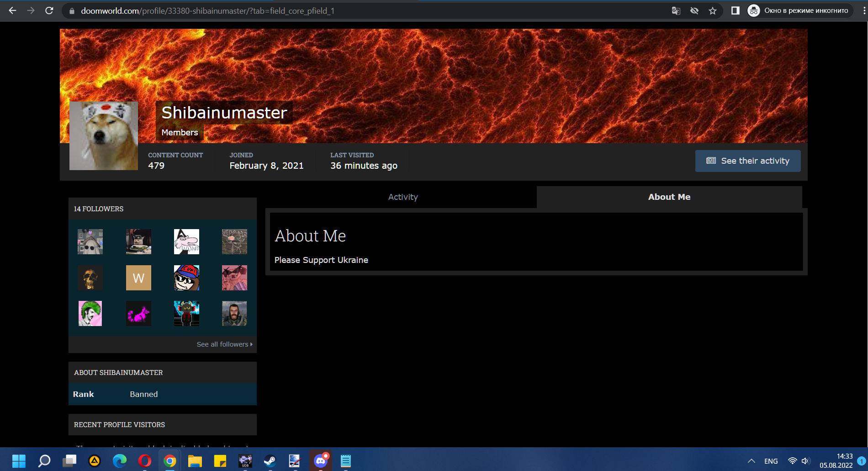Viewport: 868px width, 471px height.
Task: Open Sticky Notes from the taskbar
Action: 220,460
